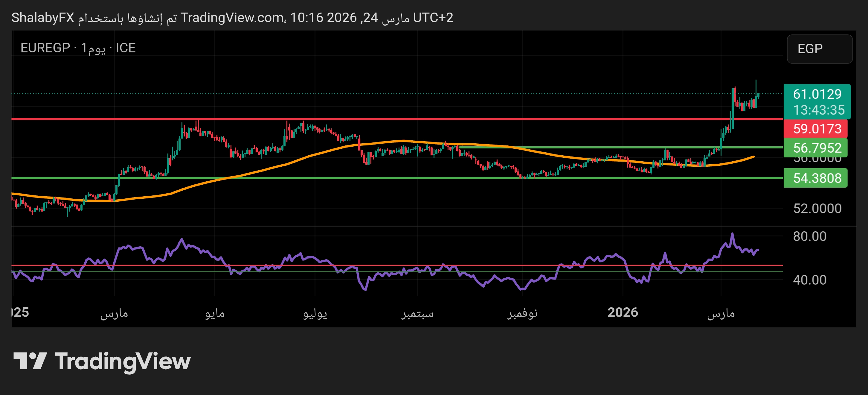868x395 pixels.
Task: Click the 40.00 RSI scale label
Action: [x=809, y=279]
